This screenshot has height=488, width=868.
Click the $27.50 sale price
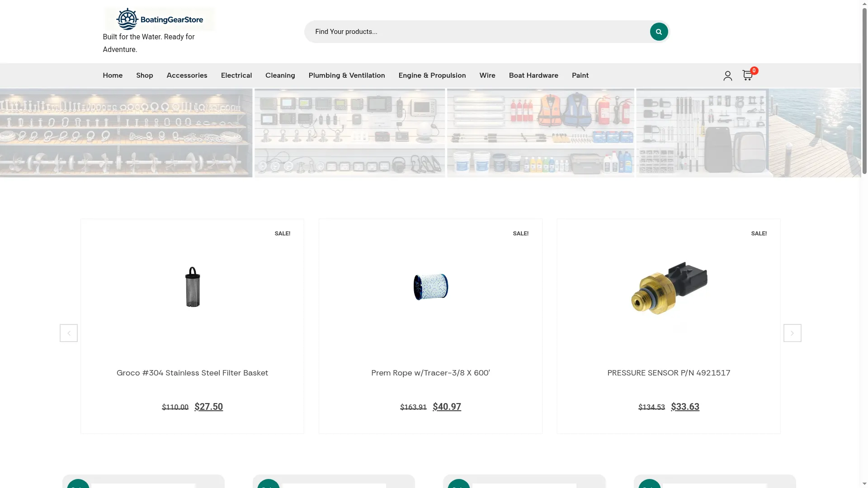point(208,407)
